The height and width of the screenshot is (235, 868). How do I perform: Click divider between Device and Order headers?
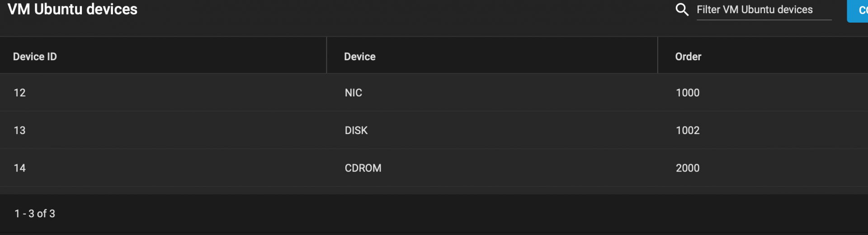point(658,55)
